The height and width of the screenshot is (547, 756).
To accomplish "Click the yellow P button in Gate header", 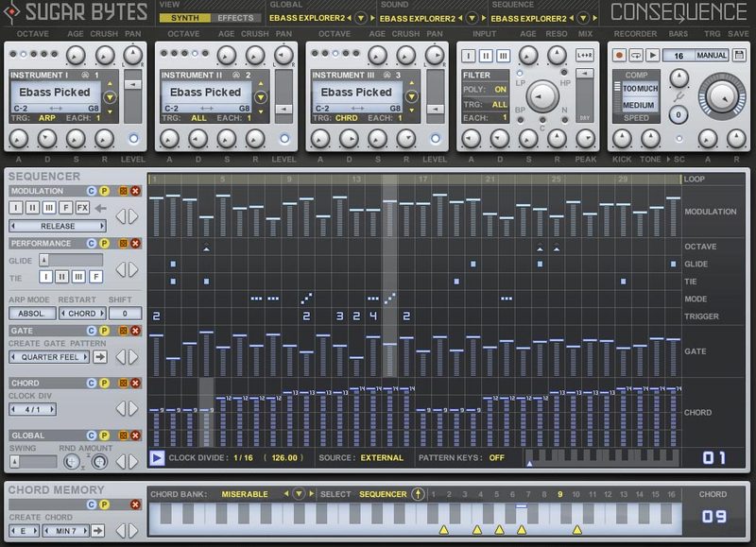I will pos(106,331).
